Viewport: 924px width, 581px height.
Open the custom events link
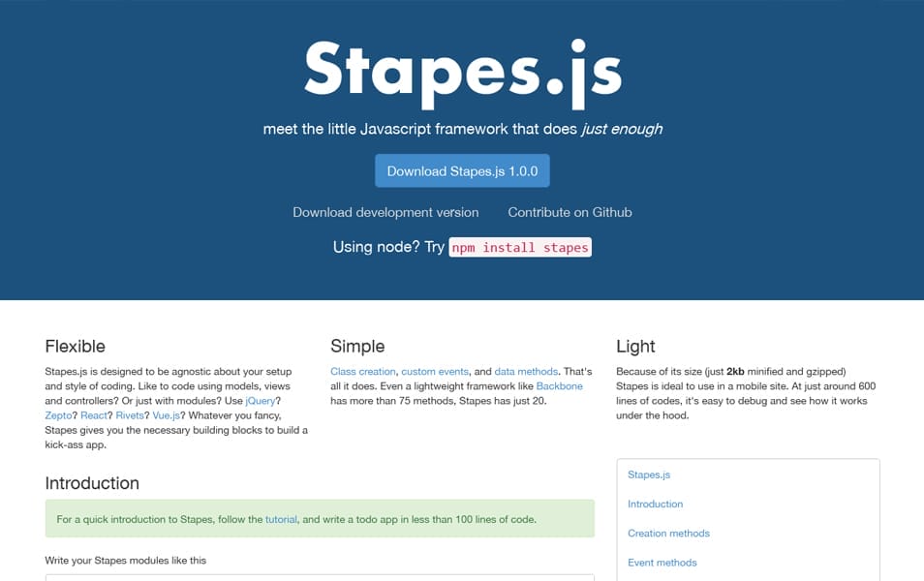click(432, 371)
